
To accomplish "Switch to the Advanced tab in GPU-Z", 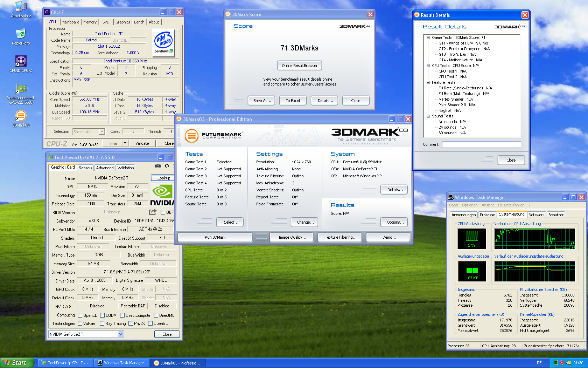I will click(x=105, y=168).
